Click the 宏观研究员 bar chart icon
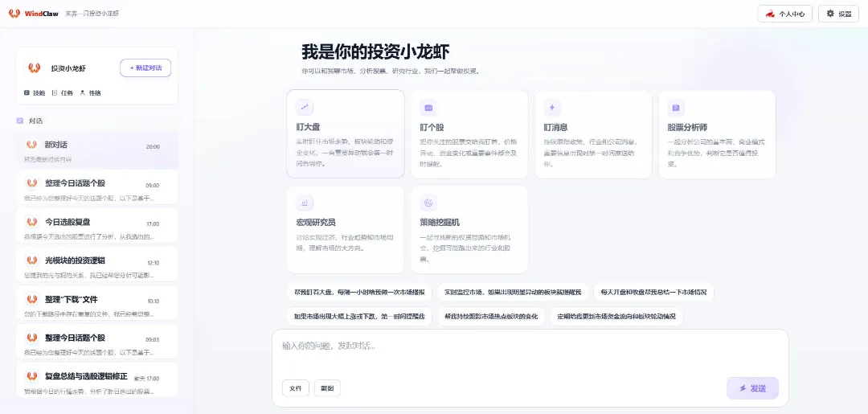Viewport: 868px width, 414px height. tap(304, 203)
